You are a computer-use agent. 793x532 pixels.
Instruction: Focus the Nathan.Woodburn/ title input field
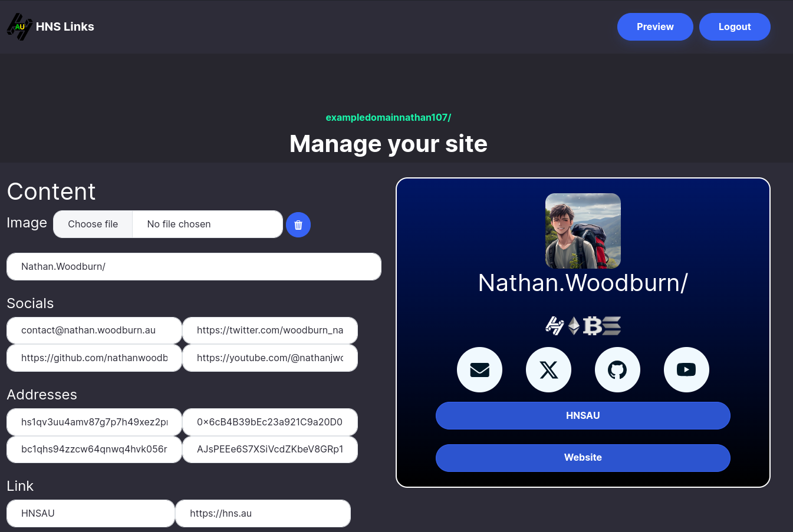[193, 267]
